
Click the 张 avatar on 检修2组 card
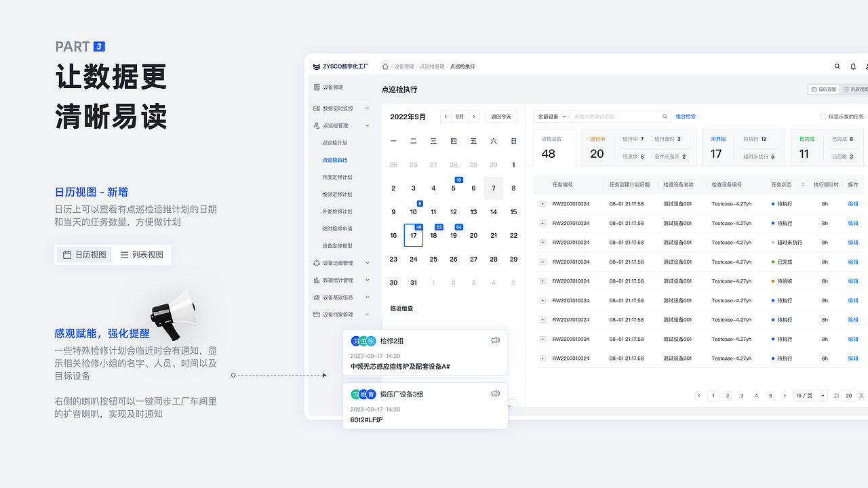(x=371, y=341)
